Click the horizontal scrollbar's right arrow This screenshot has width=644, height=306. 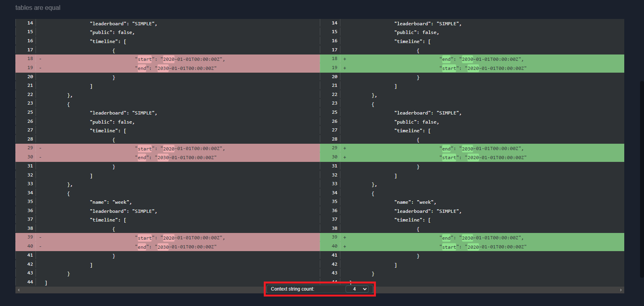(621, 290)
